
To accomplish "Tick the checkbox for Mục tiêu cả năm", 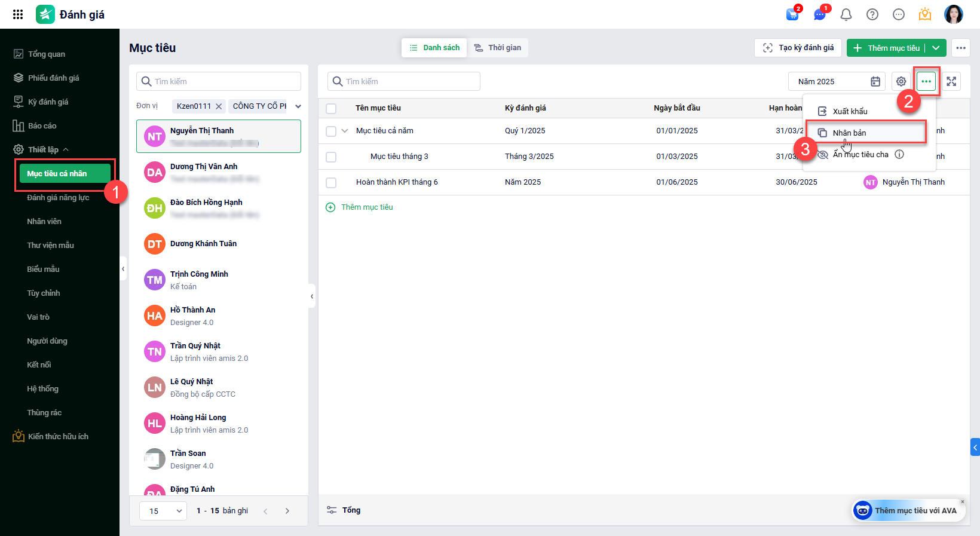I will (x=331, y=131).
